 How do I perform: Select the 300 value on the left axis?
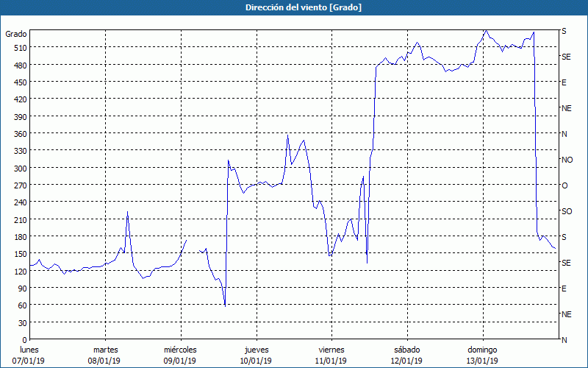(21, 169)
